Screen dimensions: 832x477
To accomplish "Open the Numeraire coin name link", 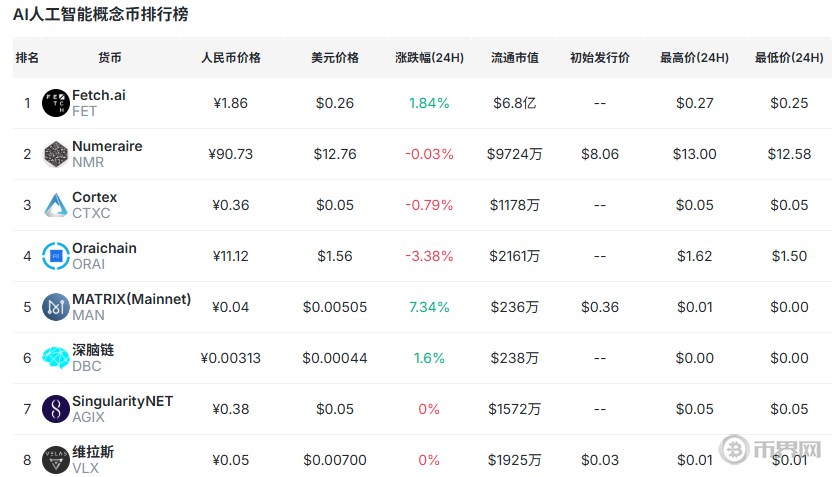I will click(107, 146).
